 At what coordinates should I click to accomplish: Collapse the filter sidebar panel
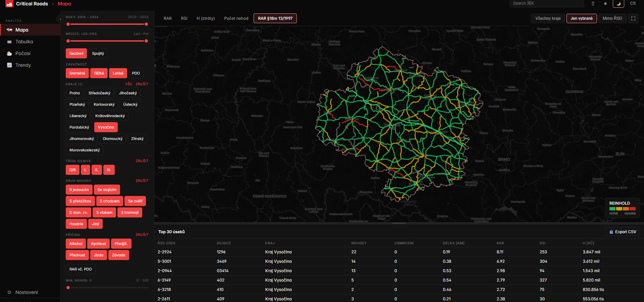point(60,19)
